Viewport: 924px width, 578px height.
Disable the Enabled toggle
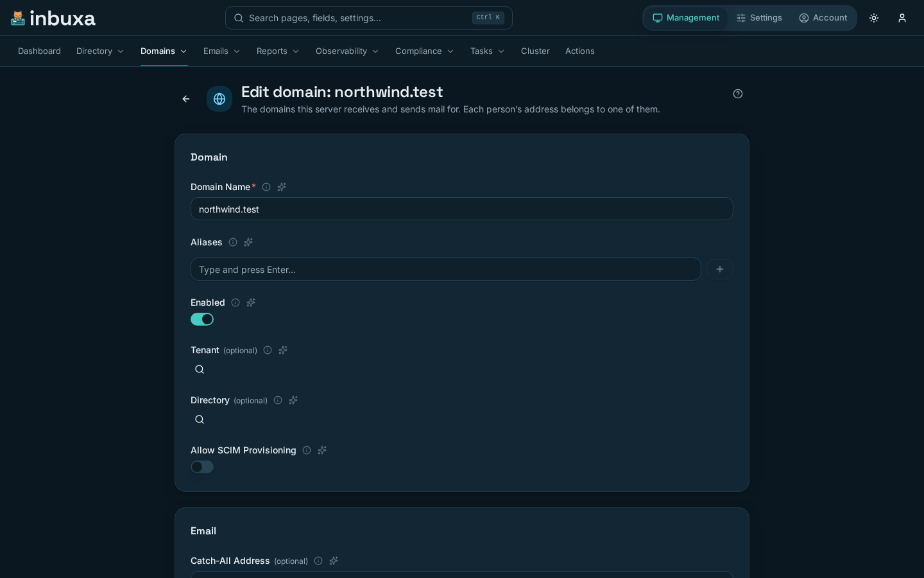[x=202, y=319]
